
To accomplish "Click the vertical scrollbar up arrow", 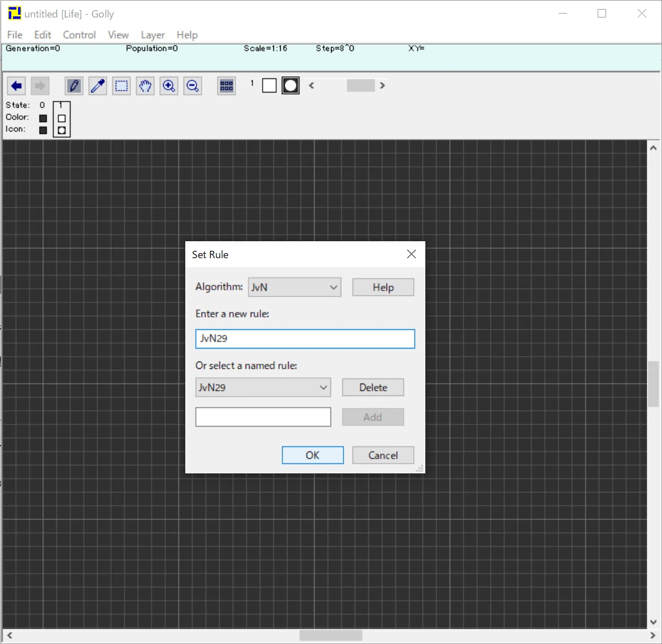I will pyautogui.click(x=653, y=148).
